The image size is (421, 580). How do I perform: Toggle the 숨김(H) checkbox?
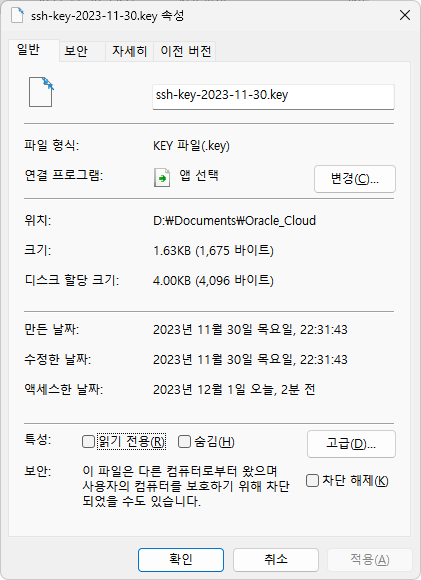tap(184, 441)
